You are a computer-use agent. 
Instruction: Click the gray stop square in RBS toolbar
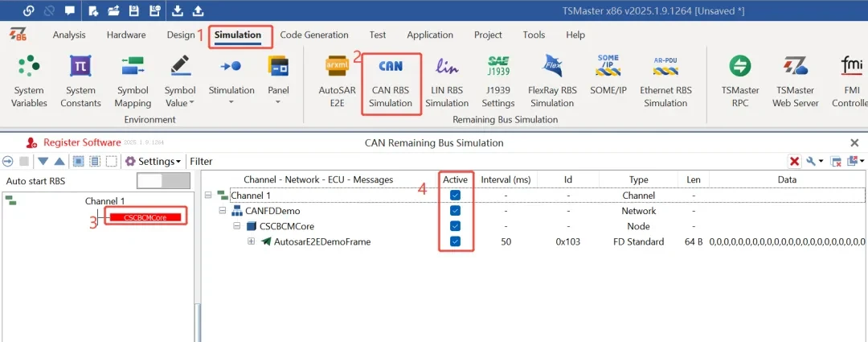[x=24, y=161]
